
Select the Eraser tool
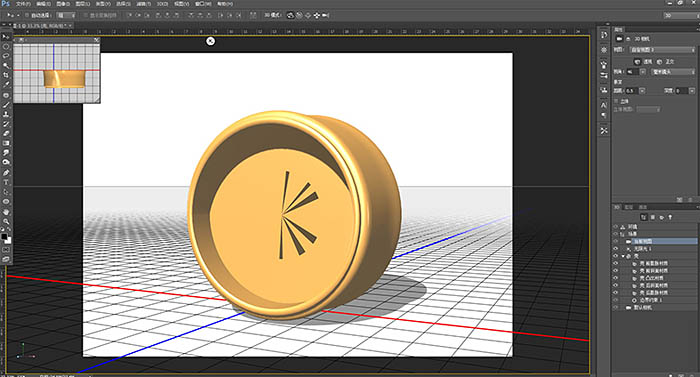tap(6, 133)
